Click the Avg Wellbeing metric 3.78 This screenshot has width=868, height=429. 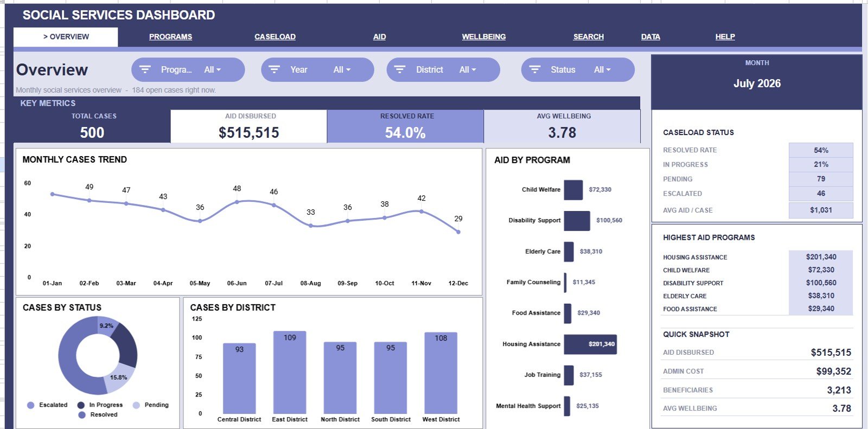tap(562, 133)
